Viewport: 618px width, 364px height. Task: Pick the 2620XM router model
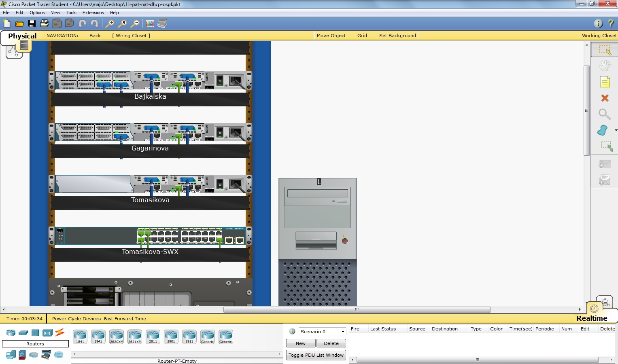117,336
